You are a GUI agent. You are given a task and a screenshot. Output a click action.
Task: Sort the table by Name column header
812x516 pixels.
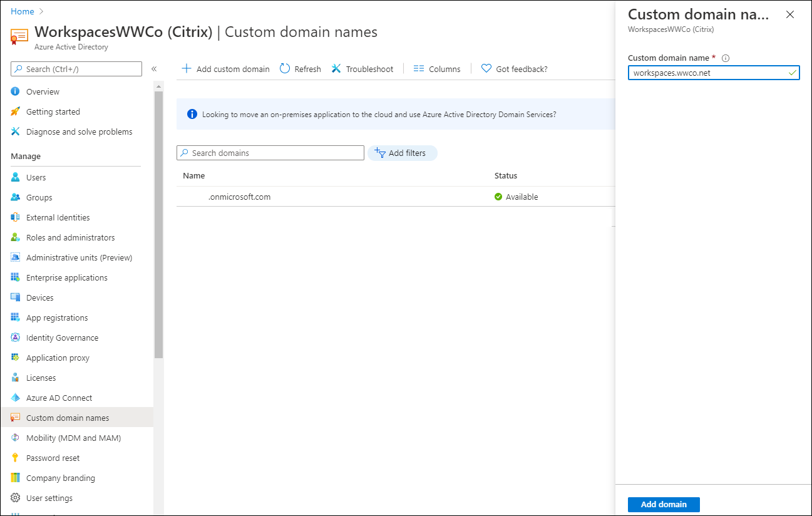[x=194, y=175]
